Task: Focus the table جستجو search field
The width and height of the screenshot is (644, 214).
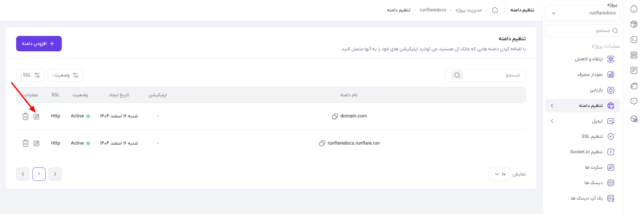Action: (486, 75)
